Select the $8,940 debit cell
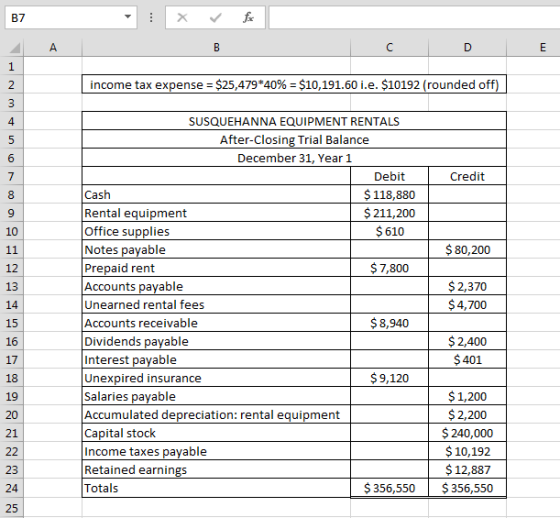Image resolution: width=560 pixels, height=518 pixels. (389, 323)
